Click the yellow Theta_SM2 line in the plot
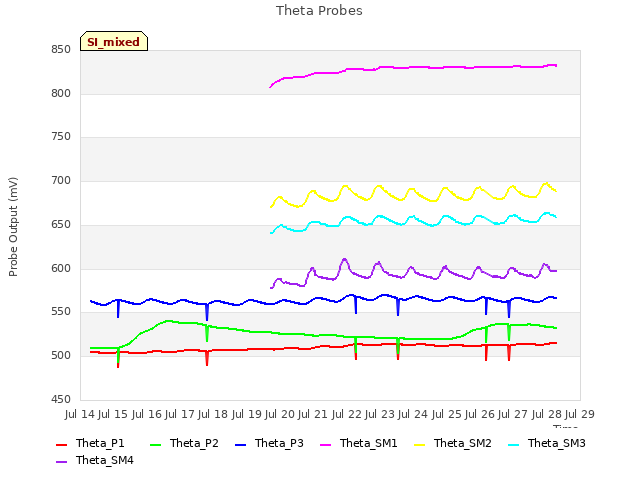This screenshot has height=480, width=640. point(414,190)
